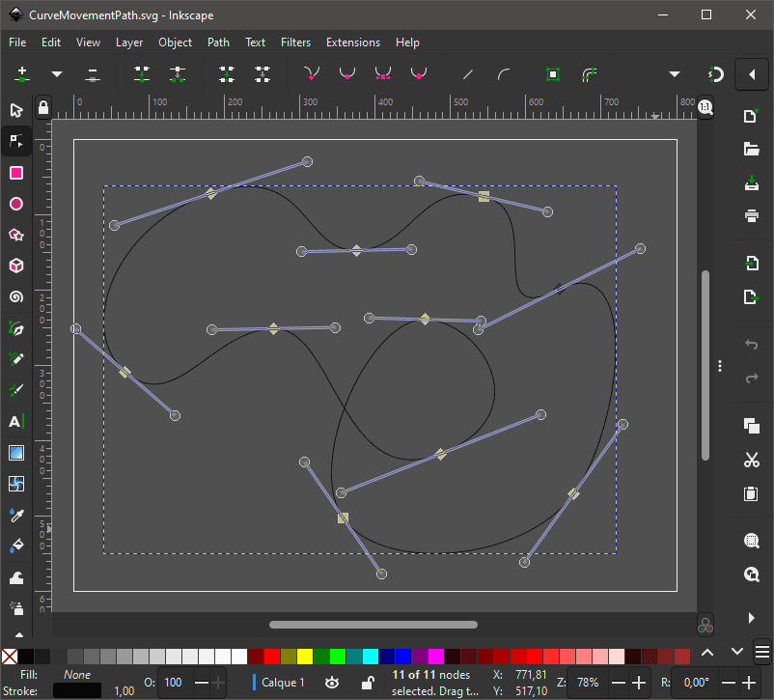Open the Path menu
The image size is (774, 700).
coord(218,42)
